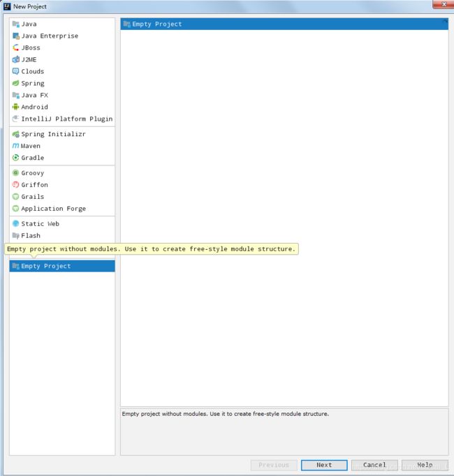Screen dimensions: 454x476
Task: Select Java FX entry
Action: coord(62,95)
